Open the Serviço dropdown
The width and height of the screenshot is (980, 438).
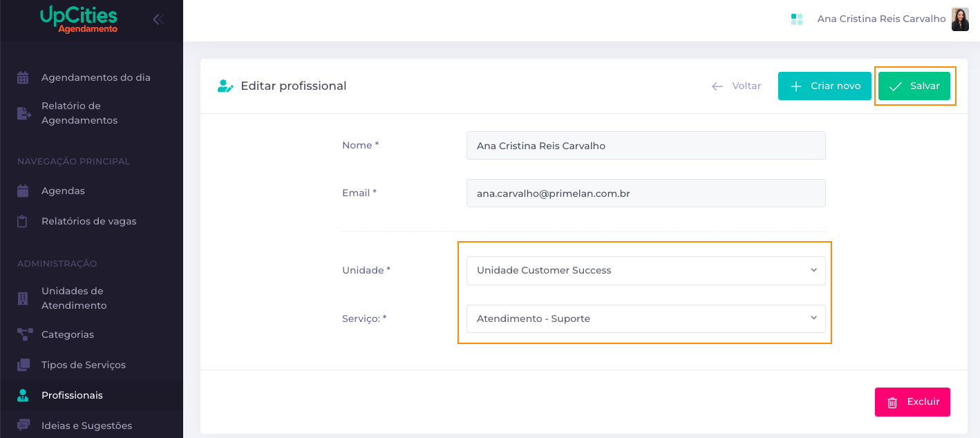pos(646,319)
